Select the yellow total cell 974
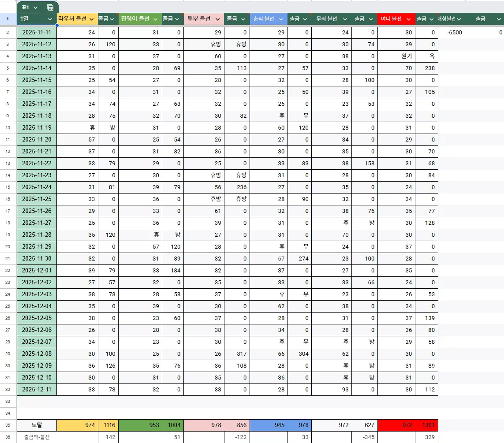Image resolution: width=504 pixels, height=443 pixels. click(78, 425)
